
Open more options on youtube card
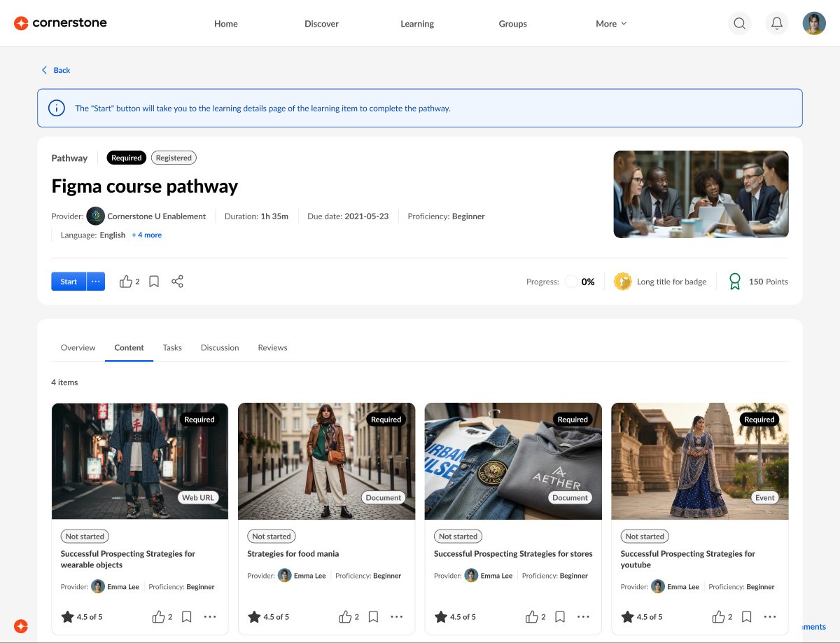click(x=770, y=617)
